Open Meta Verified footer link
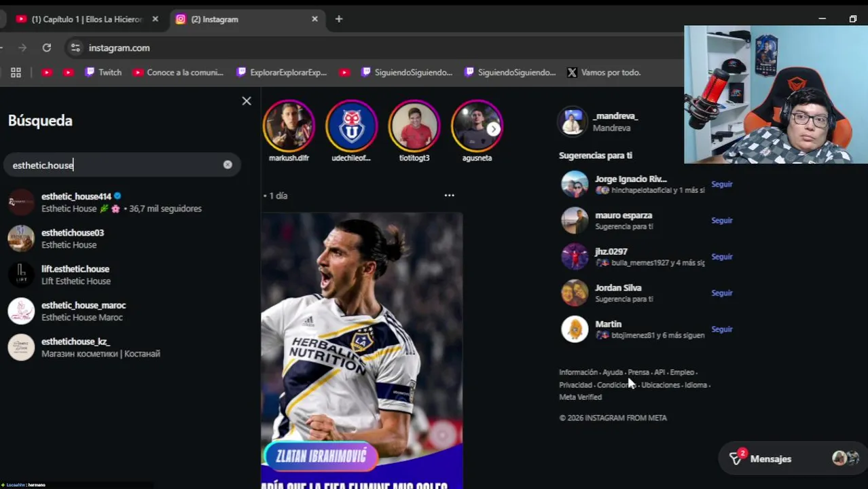868x489 pixels. (580, 397)
